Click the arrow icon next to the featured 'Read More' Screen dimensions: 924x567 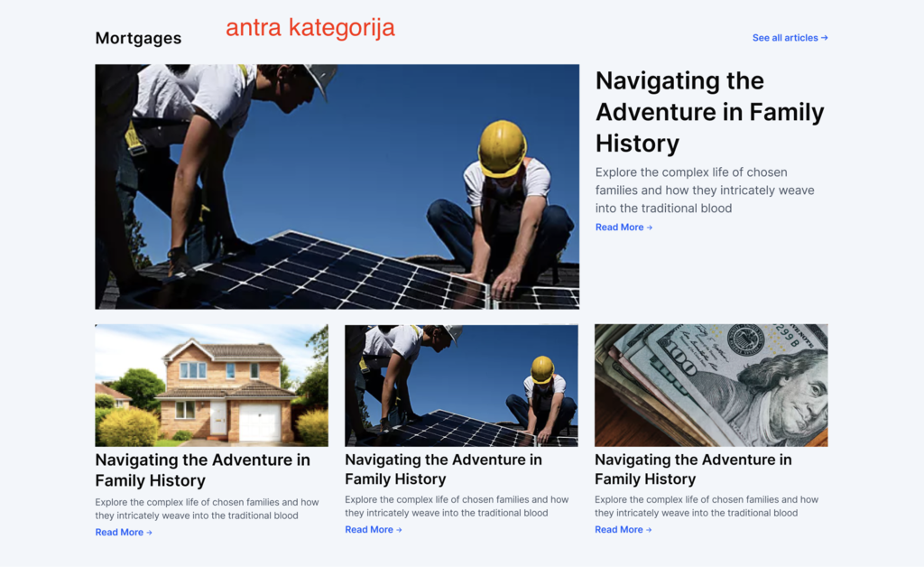pyautogui.click(x=650, y=228)
